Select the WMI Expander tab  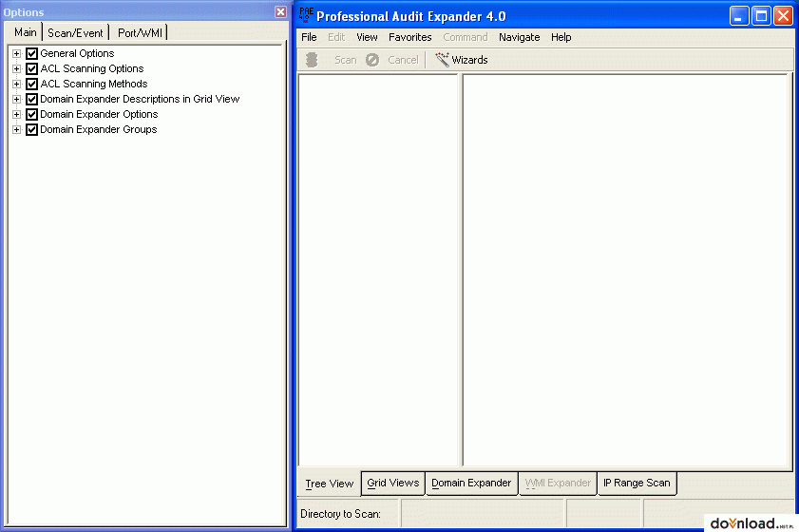click(558, 484)
